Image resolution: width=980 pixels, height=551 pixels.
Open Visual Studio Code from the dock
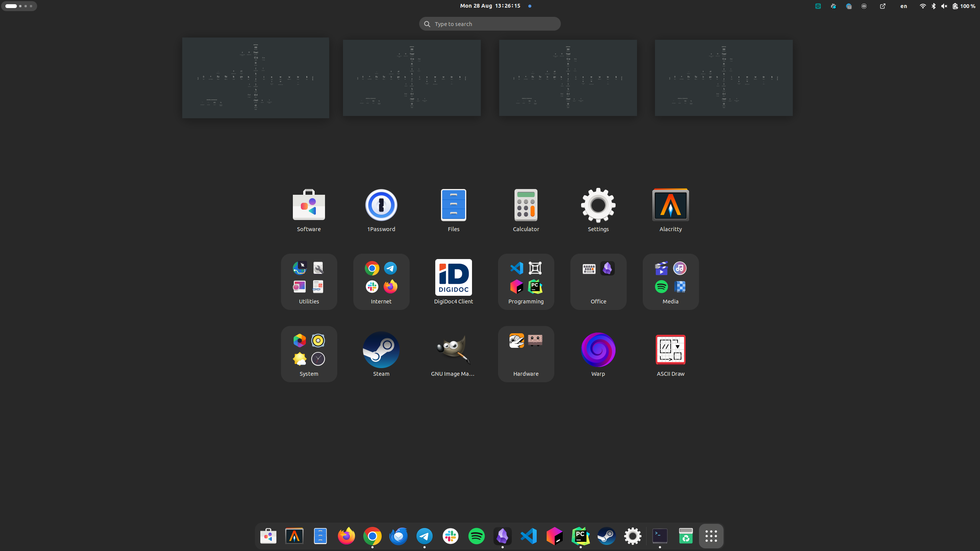pyautogui.click(x=529, y=536)
